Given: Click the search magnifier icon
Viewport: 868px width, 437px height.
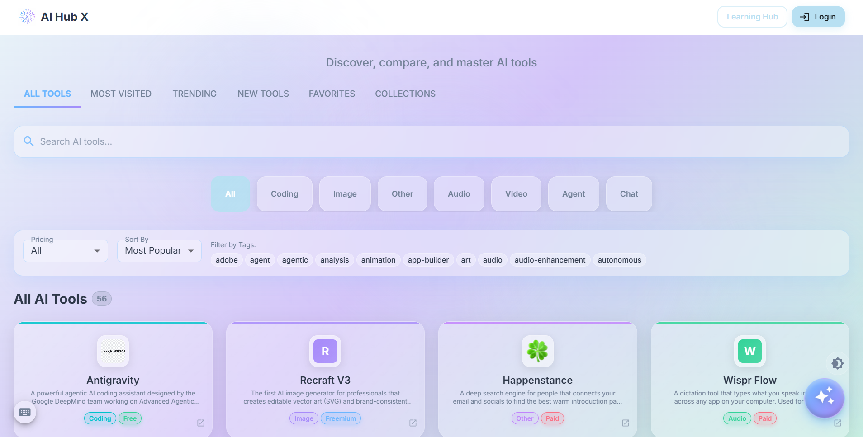Looking at the screenshot, I should (28, 141).
